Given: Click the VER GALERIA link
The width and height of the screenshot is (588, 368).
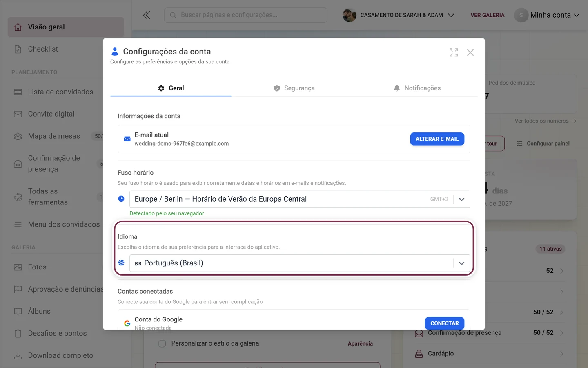Looking at the screenshot, I should coord(488,15).
